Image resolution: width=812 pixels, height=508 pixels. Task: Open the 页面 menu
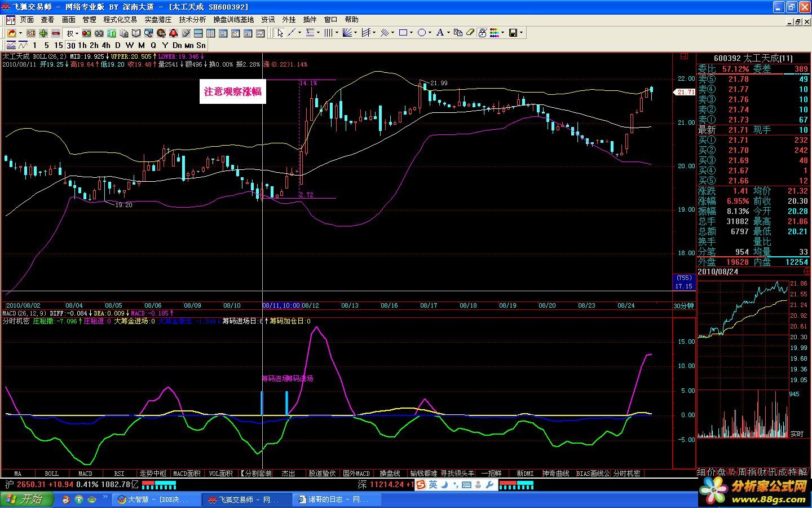(27, 20)
